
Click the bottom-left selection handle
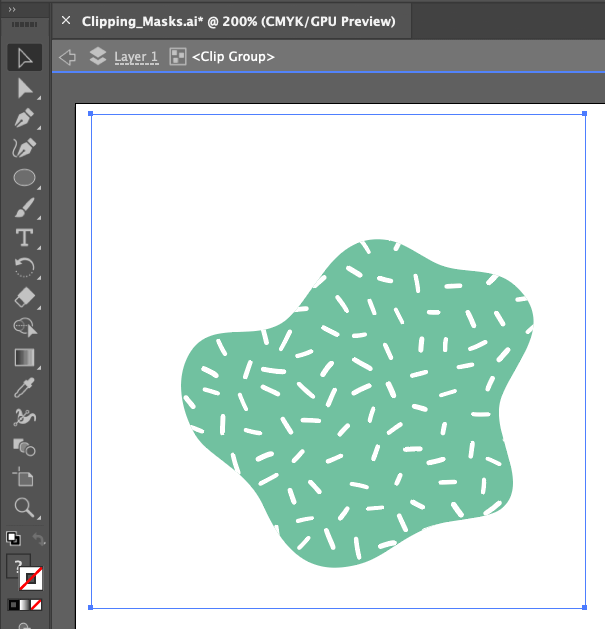click(x=91, y=607)
